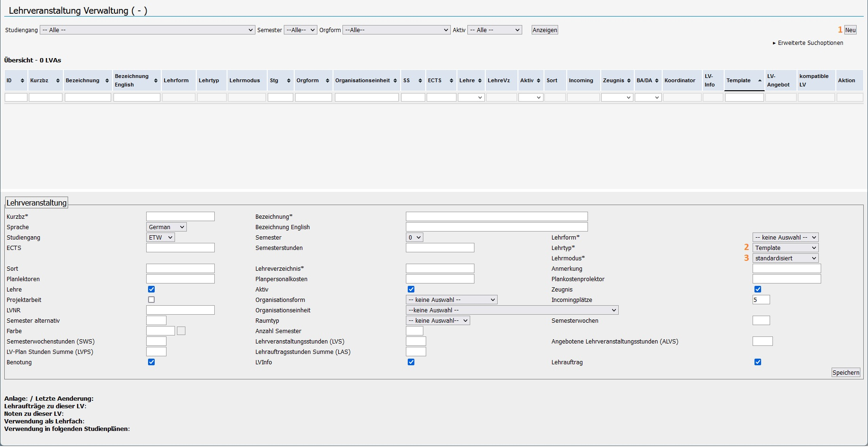Sort the Zeugnis column
The height and width of the screenshot is (447, 868).
click(x=629, y=80)
